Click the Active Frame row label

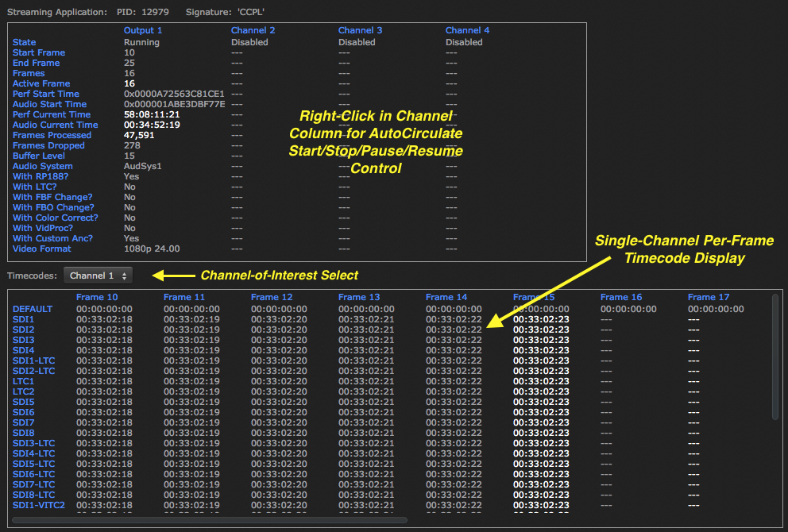coord(41,83)
